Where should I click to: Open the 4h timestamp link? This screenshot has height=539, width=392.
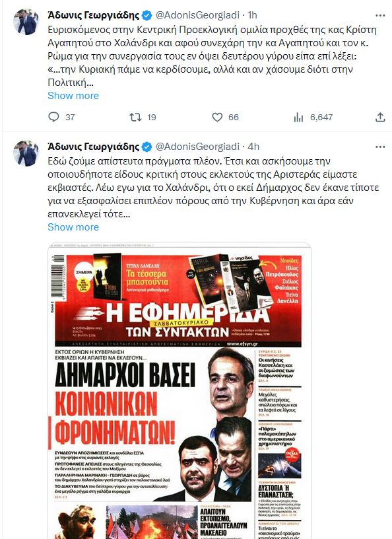point(253,147)
